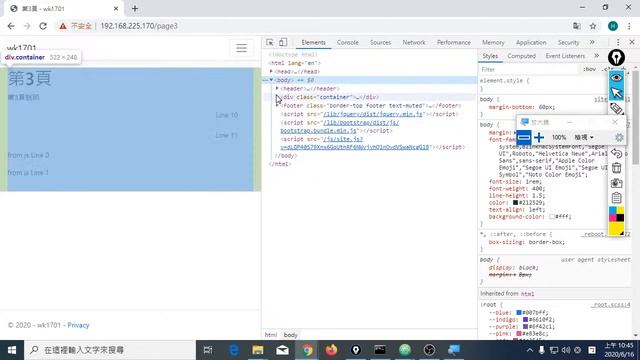Switch to the Performance tab
Screen dimensions: 640x360
[x=454, y=42]
